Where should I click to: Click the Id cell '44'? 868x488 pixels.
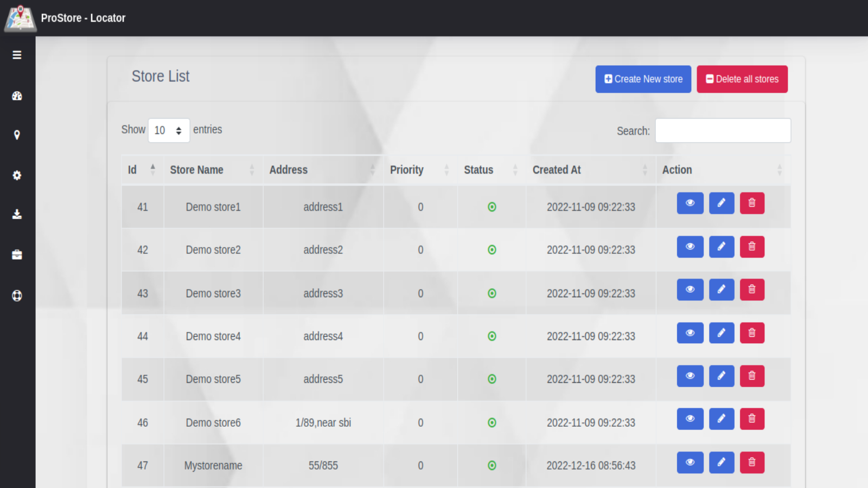tap(143, 336)
